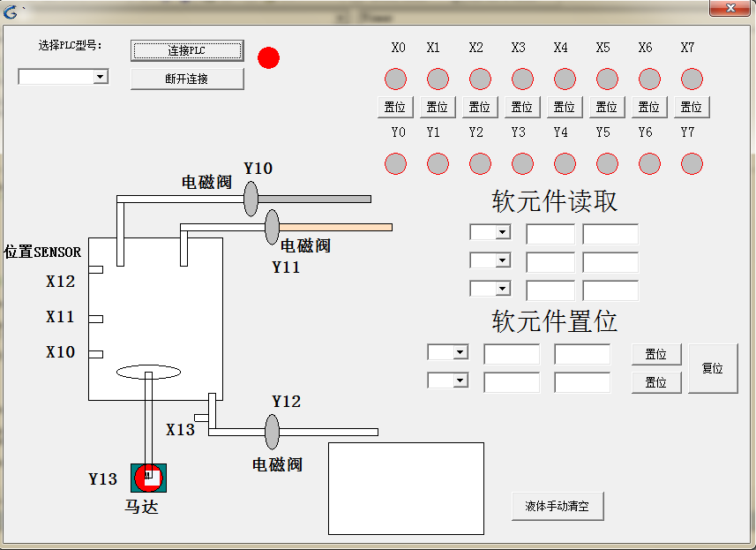Click the X0 input indicator lamp
This screenshot has width=756, height=550.
[x=395, y=79]
